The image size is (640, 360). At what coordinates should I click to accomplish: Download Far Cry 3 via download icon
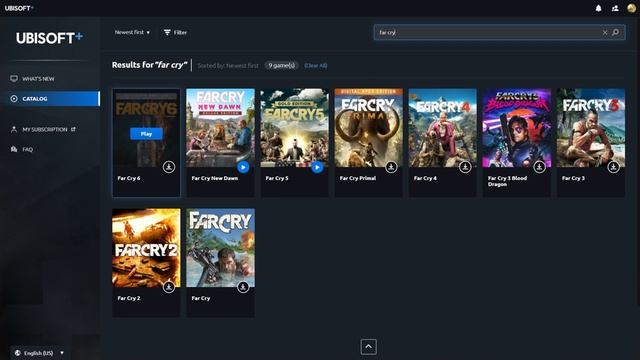[613, 167]
